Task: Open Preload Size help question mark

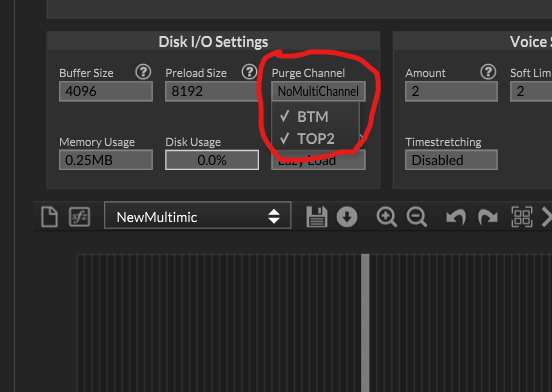Action: (249, 72)
